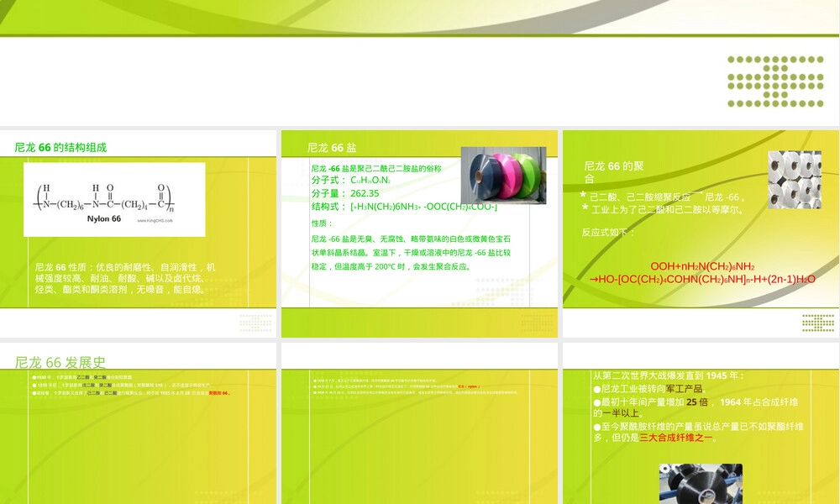Click the red line 'OOH+nH2N(CH2)6NH2'
840x504 pixels.
tap(702, 266)
